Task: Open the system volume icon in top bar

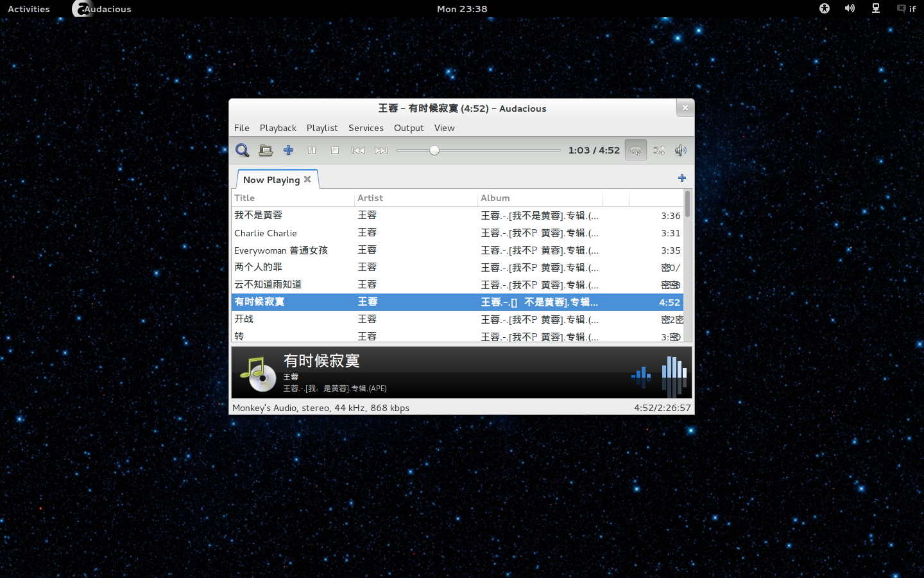Action: (850, 8)
